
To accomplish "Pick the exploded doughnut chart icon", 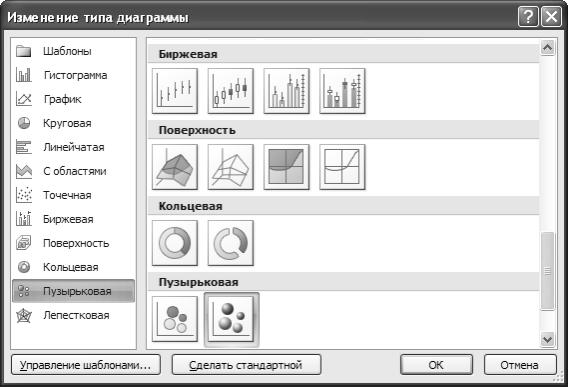I will [231, 243].
